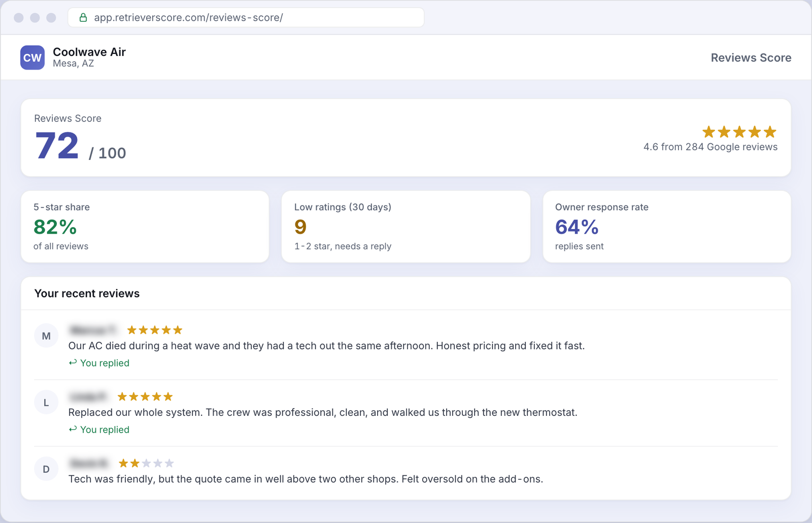
Task: Click the blurred reviewer name beside avatar M
Action: pos(93,330)
